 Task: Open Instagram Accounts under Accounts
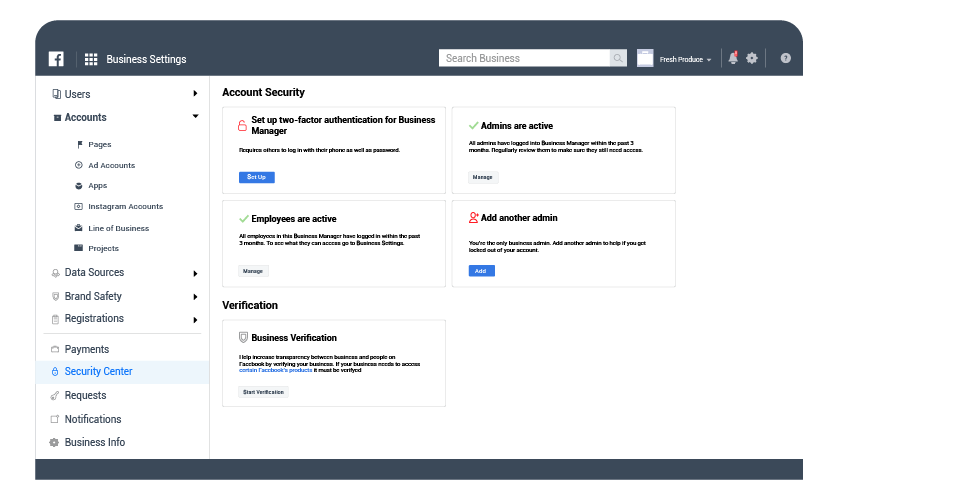tap(125, 207)
